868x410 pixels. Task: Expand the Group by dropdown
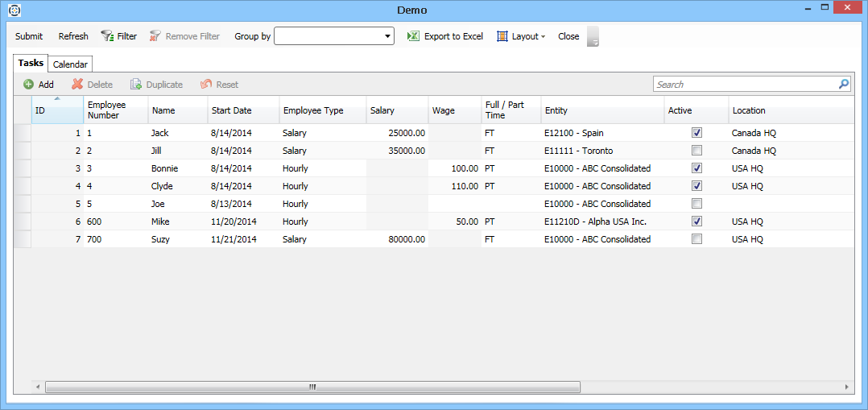pos(387,36)
